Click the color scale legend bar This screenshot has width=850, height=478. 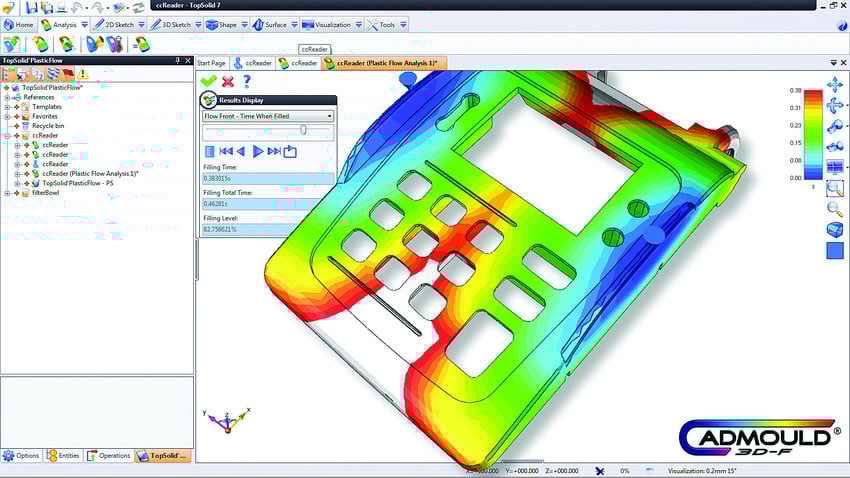pos(813,134)
